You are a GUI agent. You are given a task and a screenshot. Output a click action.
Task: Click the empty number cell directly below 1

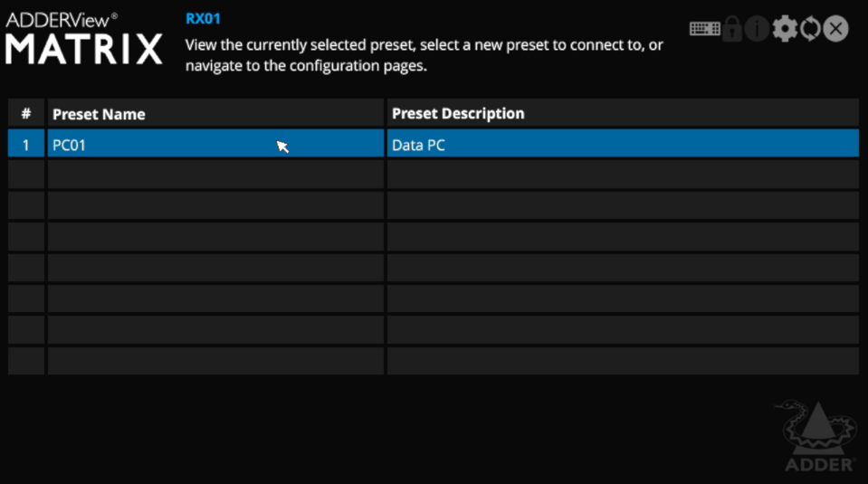26,175
